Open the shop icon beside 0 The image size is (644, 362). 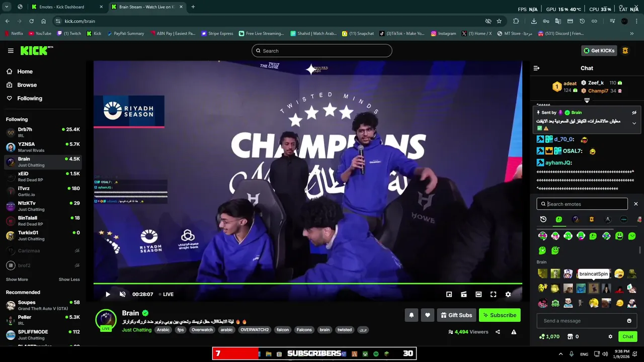pos(570,336)
